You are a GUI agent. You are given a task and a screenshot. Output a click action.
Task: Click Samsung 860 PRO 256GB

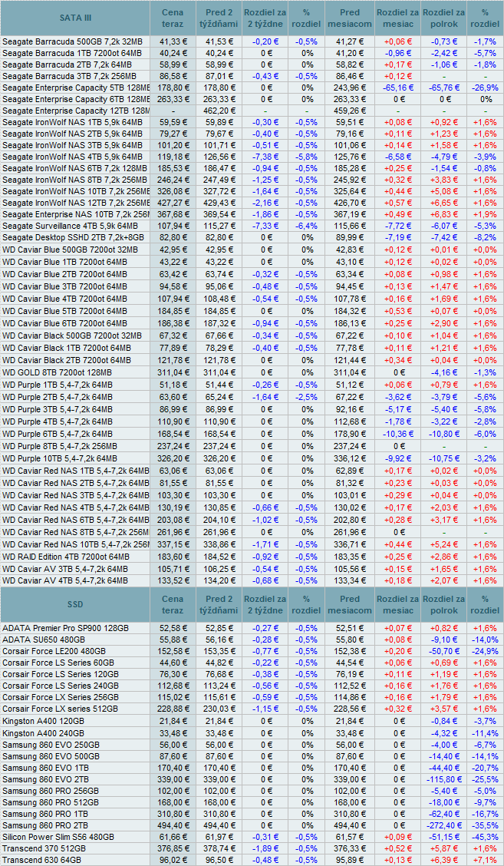[51, 790]
